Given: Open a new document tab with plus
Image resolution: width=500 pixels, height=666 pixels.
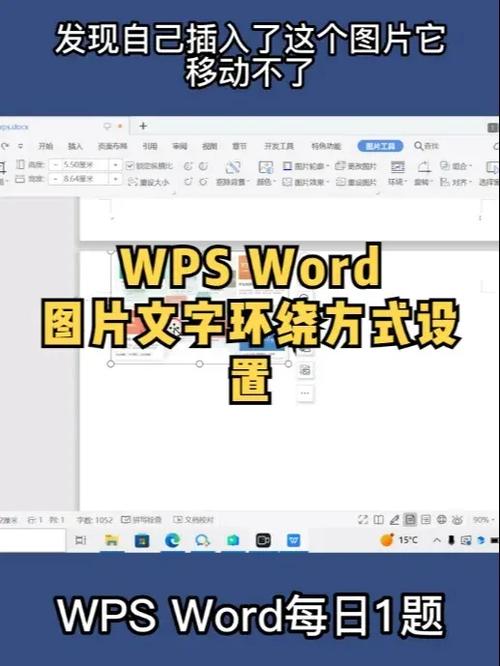Looking at the screenshot, I should [143, 126].
